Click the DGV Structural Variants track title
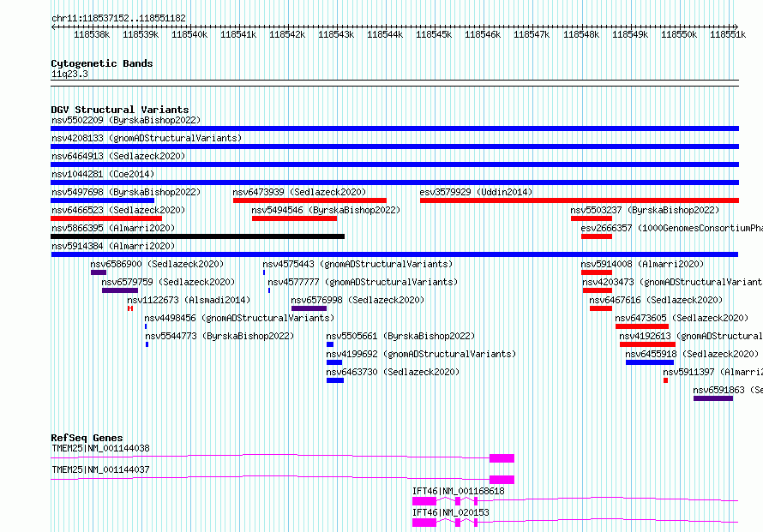Image resolution: width=763 pixels, height=532 pixels. click(120, 110)
